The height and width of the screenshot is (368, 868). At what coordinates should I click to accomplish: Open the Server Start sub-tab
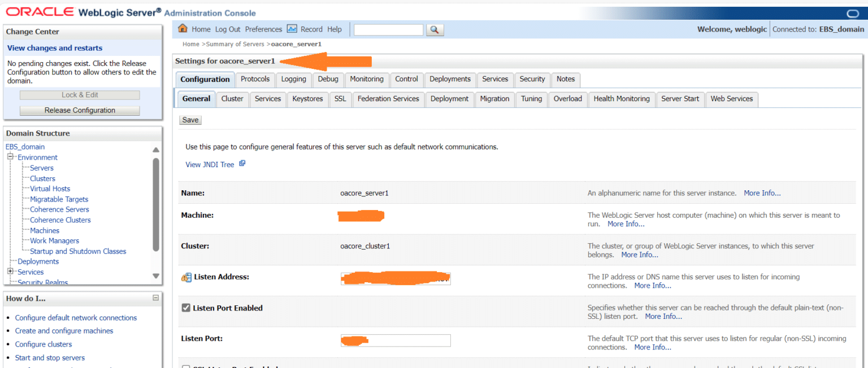pyautogui.click(x=680, y=99)
